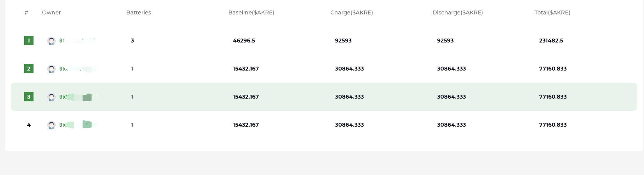The width and height of the screenshot is (644, 175).
Task: Click the green rank 1 badge
Action: coord(29,41)
